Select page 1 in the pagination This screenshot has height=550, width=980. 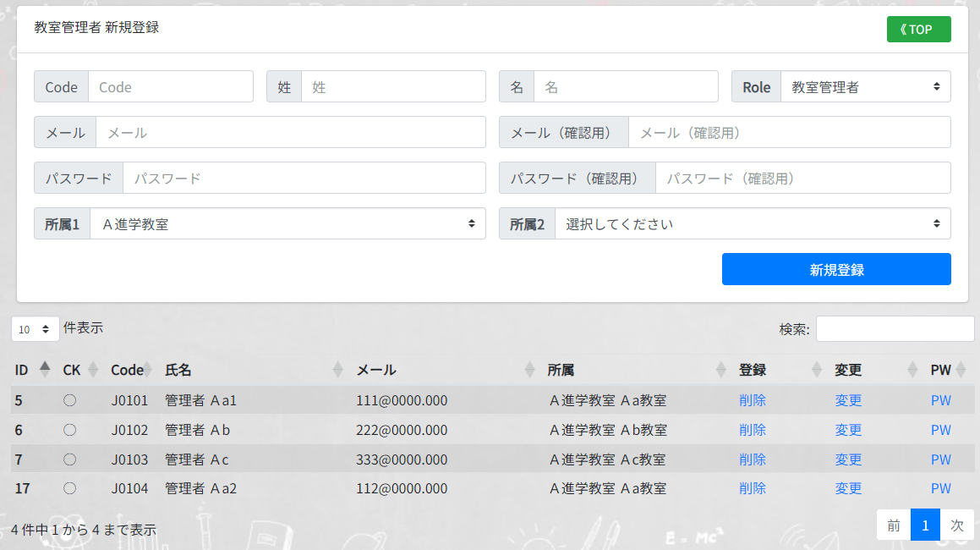(x=925, y=525)
